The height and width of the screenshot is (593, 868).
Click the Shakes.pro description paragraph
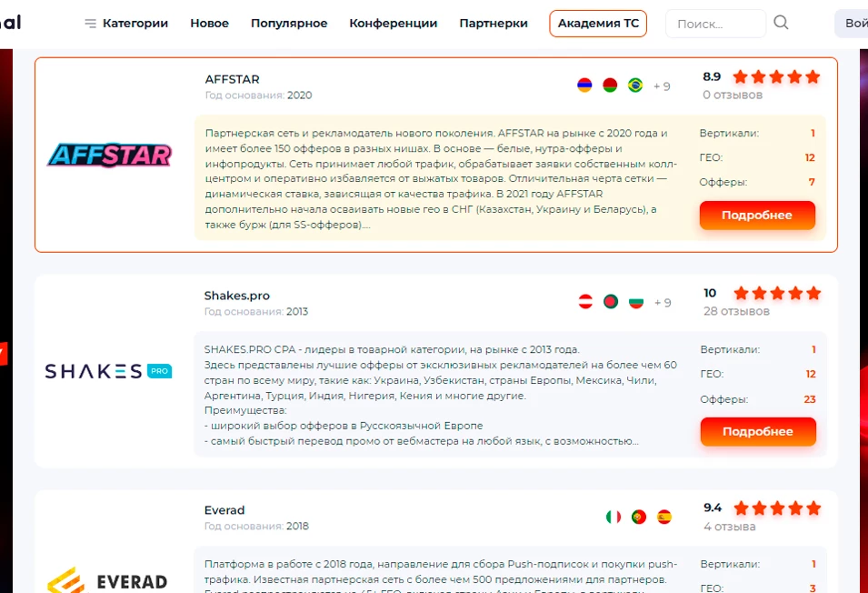(441, 396)
